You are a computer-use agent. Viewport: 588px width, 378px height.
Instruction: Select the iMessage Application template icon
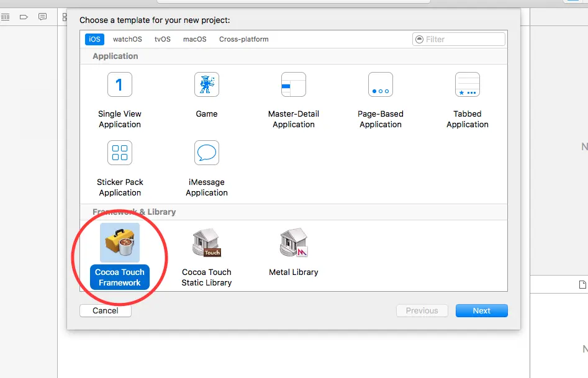(207, 153)
